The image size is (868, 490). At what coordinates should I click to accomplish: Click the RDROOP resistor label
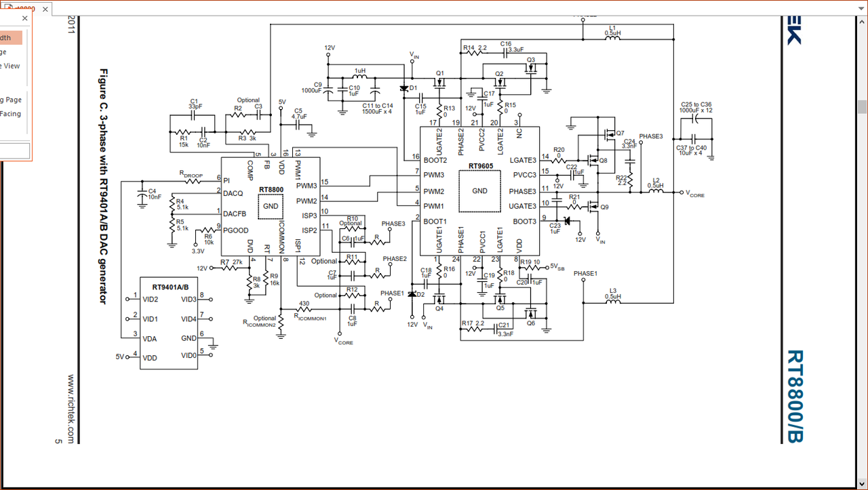(191, 175)
